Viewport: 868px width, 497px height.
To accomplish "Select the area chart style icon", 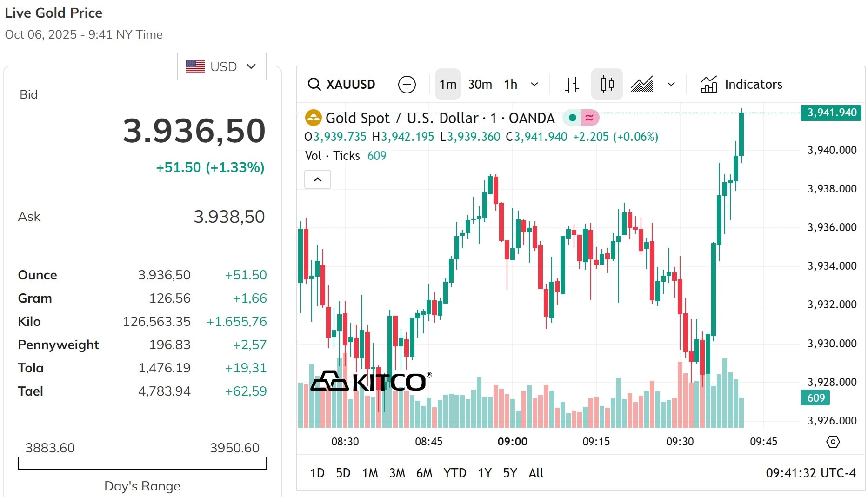I will click(x=642, y=84).
